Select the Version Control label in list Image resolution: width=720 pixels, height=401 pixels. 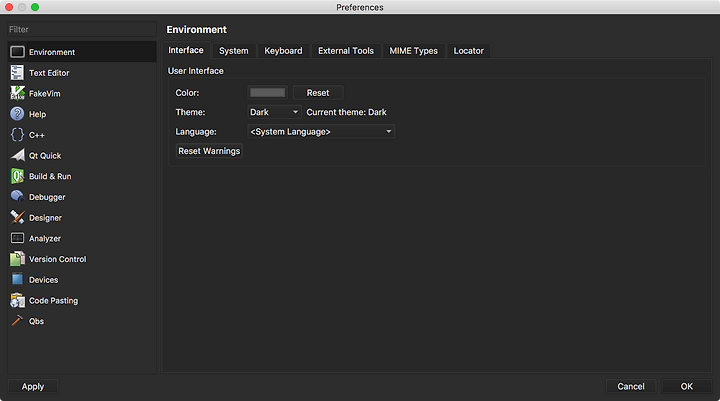57,259
